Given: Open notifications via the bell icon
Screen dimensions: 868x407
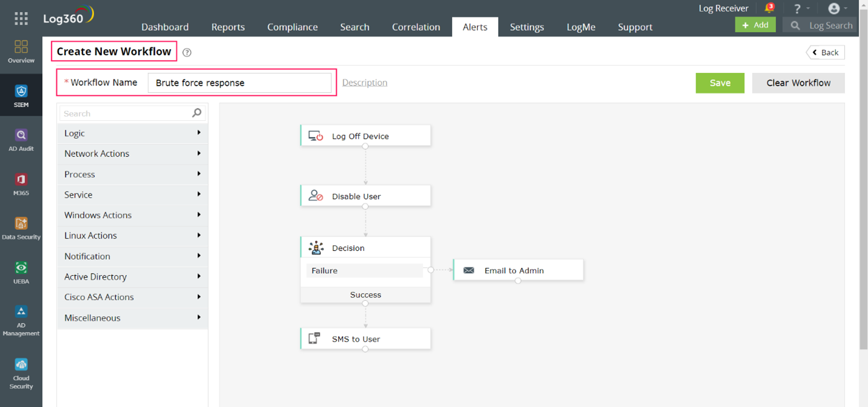Looking at the screenshot, I should tap(769, 8).
